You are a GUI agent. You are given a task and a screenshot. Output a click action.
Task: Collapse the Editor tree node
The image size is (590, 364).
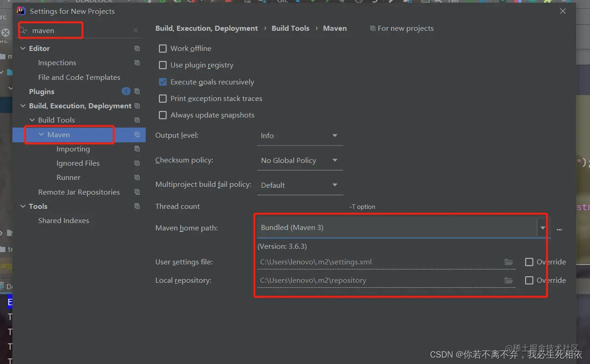point(23,48)
